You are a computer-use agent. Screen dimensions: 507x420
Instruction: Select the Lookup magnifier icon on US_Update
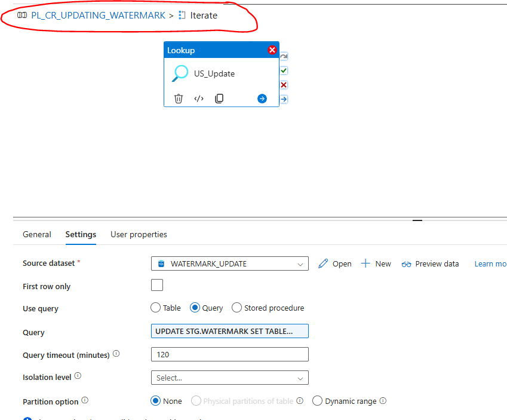click(x=180, y=73)
